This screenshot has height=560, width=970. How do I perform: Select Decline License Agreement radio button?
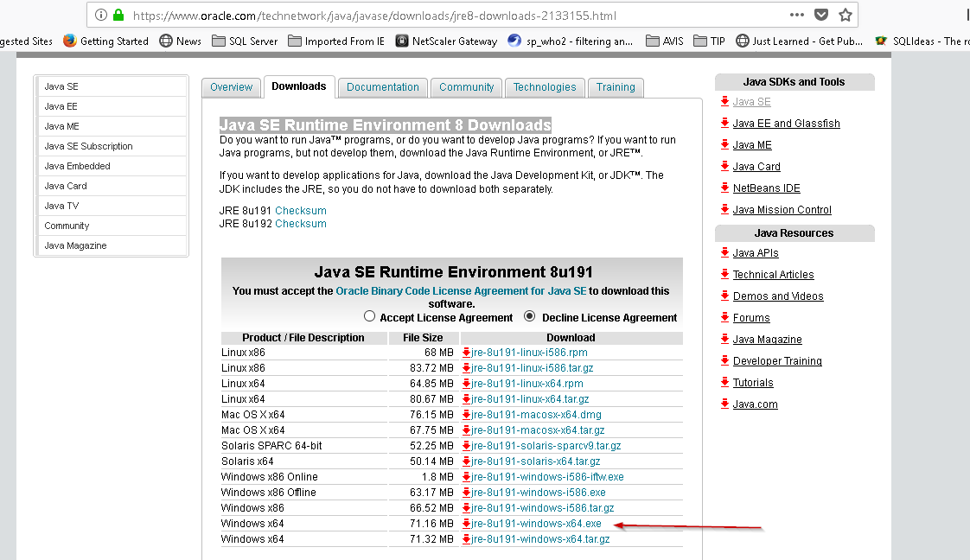(530, 317)
